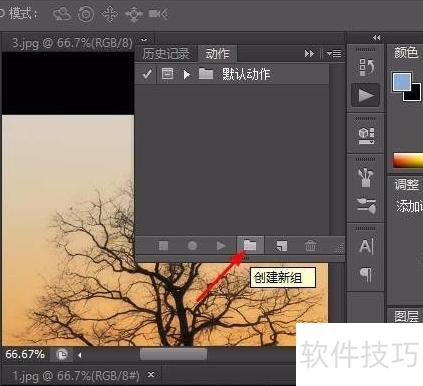This screenshot has height=386, width=423.
Task: Expand the 默认动作 action set triangle
Action: (x=187, y=74)
